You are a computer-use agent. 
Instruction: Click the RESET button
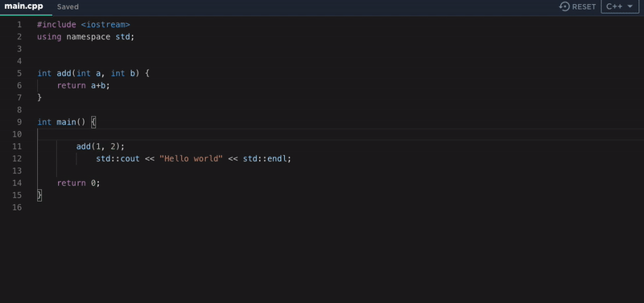(577, 6)
